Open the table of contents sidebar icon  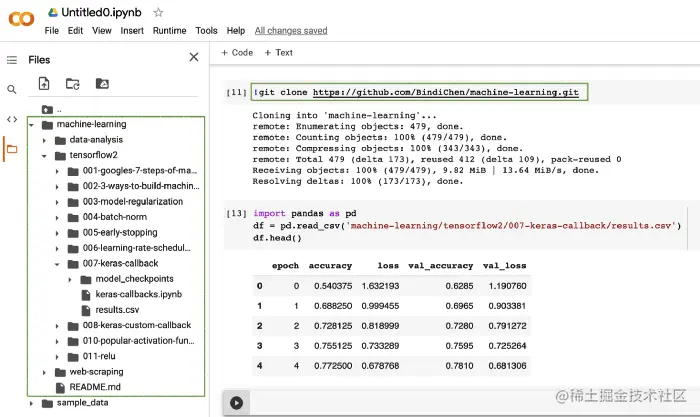(12, 60)
